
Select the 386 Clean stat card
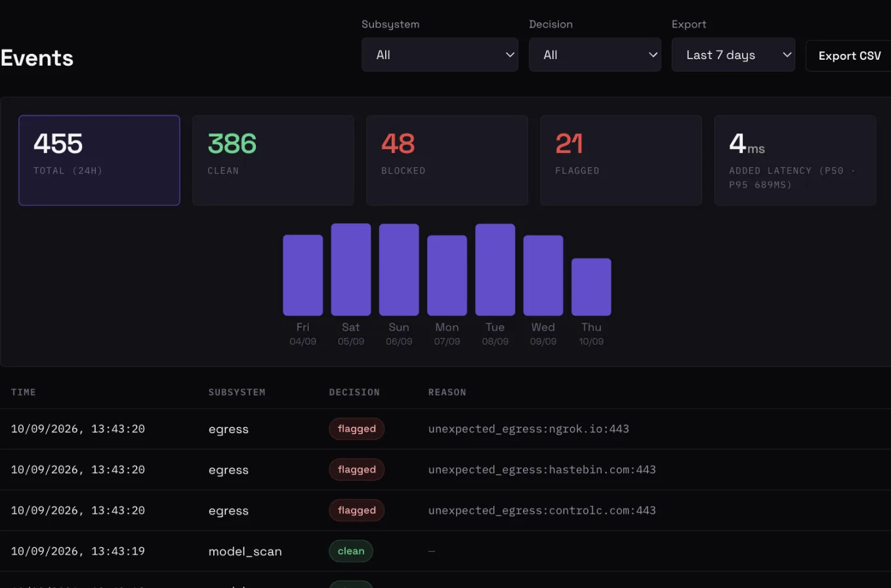tap(273, 160)
